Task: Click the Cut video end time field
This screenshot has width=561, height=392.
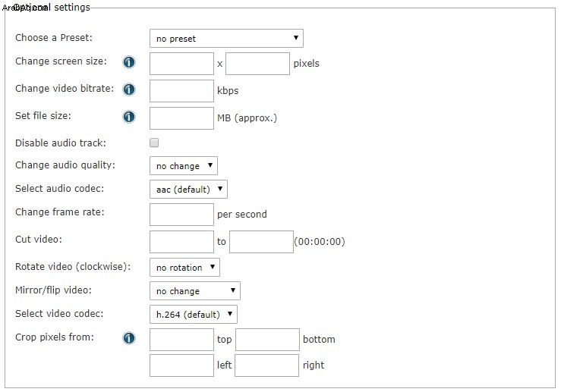Action: 262,242
